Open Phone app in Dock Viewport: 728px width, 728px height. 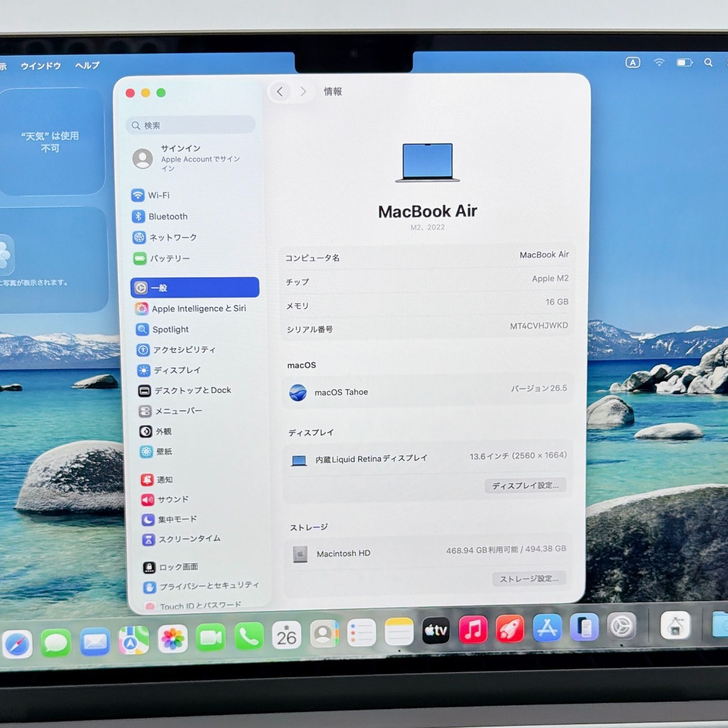[x=249, y=637]
